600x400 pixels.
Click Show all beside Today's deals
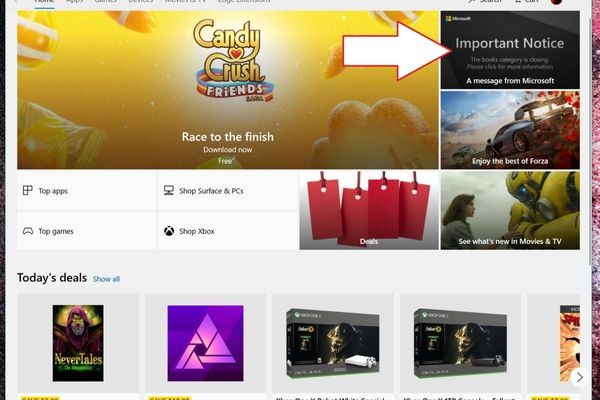(x=106, y=279)
